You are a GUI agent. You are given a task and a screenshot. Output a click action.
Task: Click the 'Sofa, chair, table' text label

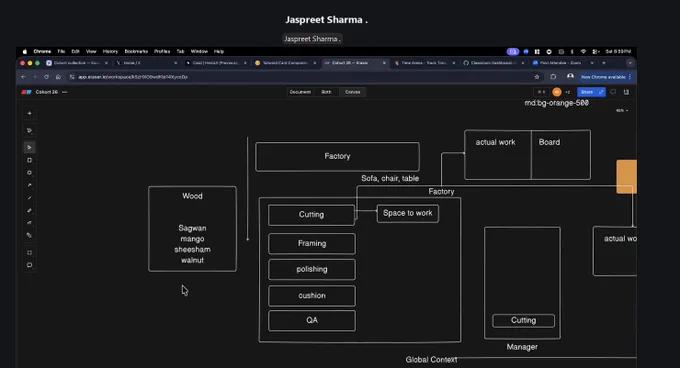tap(390, 179)
